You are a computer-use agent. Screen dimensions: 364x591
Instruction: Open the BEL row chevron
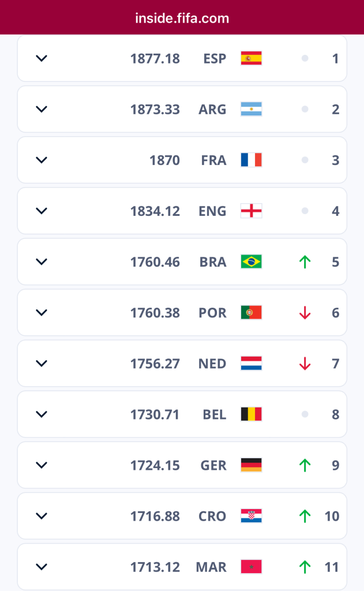click(x=42, y=414)
